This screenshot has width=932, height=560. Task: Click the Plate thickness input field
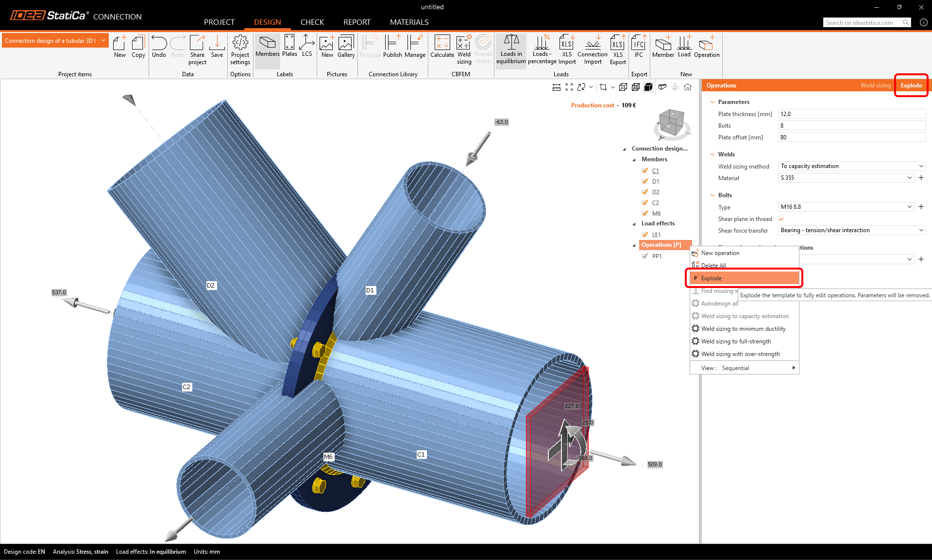point(851,114)
